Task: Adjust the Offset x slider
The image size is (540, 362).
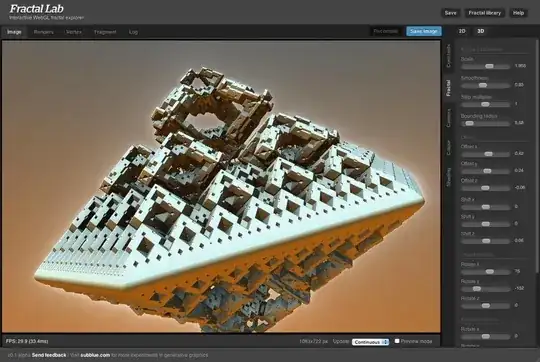Action: [x=486, y=154]
